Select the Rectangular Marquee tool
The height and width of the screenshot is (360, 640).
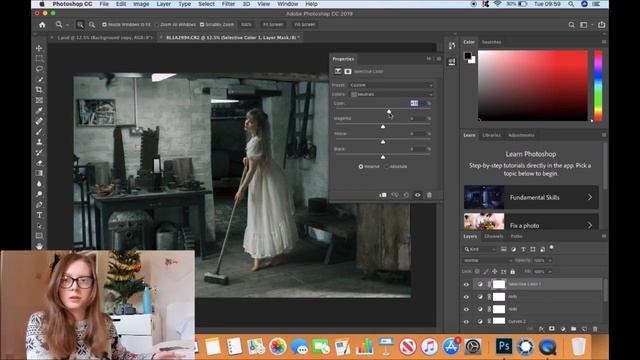pyautogui.click(x=39, y=58)
